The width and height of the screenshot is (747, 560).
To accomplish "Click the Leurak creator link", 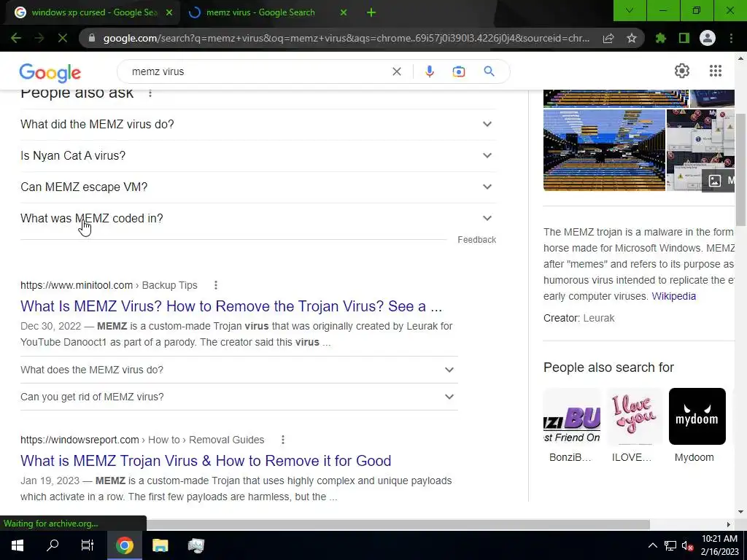I will point(599,318).
